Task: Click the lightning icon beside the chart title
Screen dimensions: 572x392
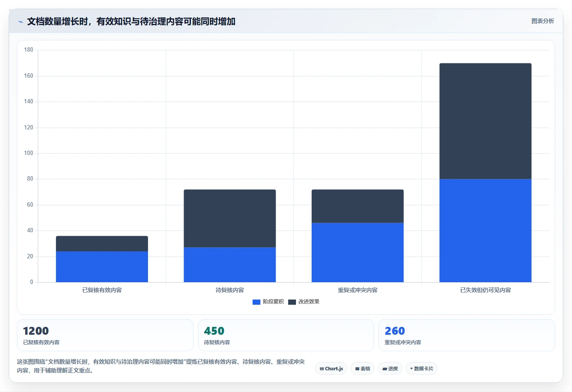Action: click(x=20, y=22)
